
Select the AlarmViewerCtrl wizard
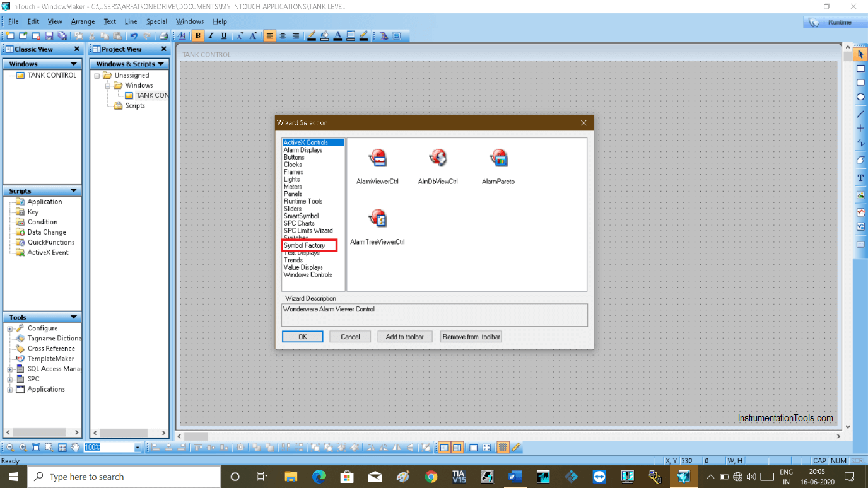click(377, 166)
